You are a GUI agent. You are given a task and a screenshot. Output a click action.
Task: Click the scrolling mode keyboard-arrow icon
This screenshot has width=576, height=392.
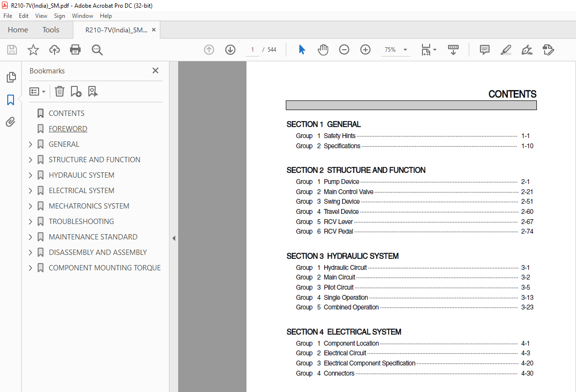tap(453, 50)
